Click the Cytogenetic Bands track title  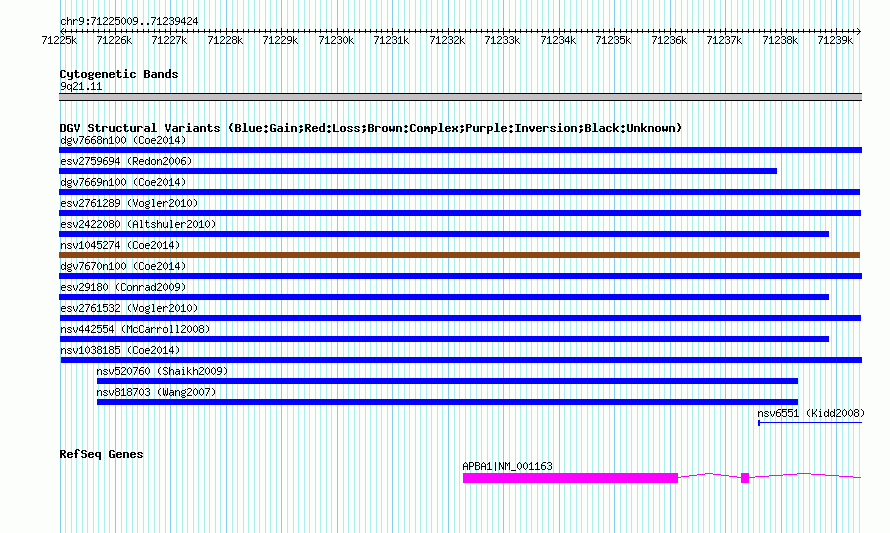[x=119, y=74]
